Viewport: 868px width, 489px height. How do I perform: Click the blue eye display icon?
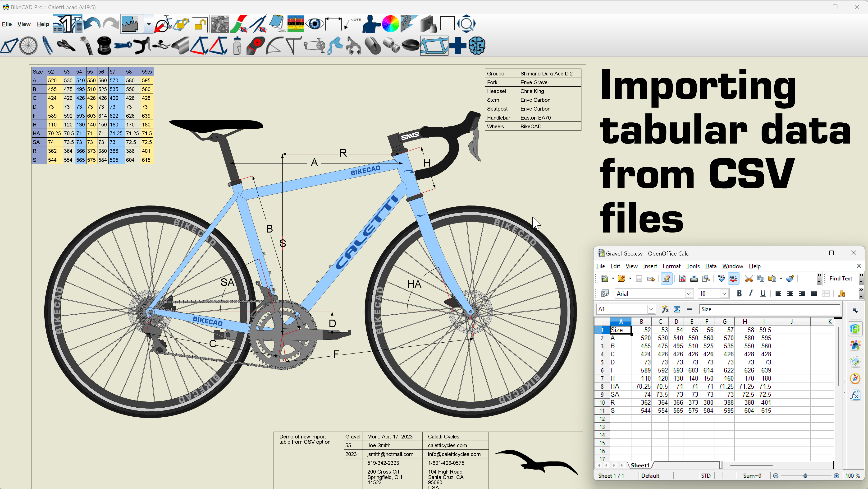pos(315,24)
